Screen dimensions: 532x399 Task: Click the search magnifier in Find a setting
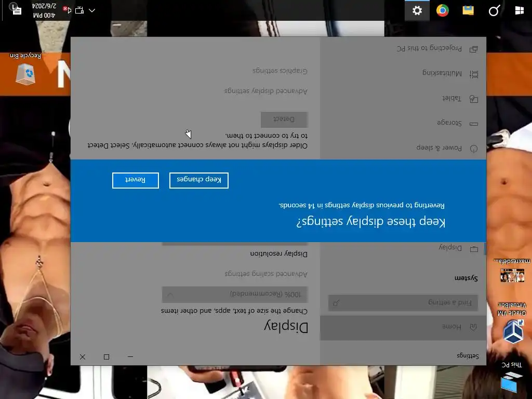[x=336, y=303]
